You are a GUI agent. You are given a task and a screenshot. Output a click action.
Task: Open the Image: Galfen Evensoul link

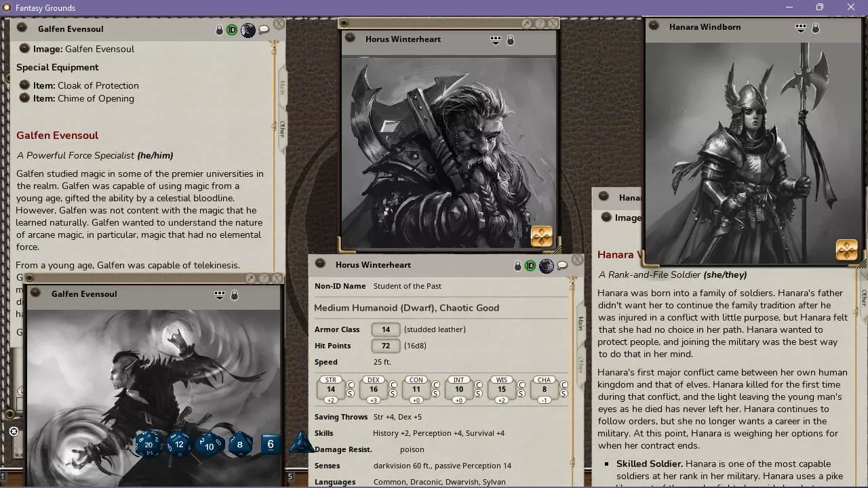[x=24, y=49]
